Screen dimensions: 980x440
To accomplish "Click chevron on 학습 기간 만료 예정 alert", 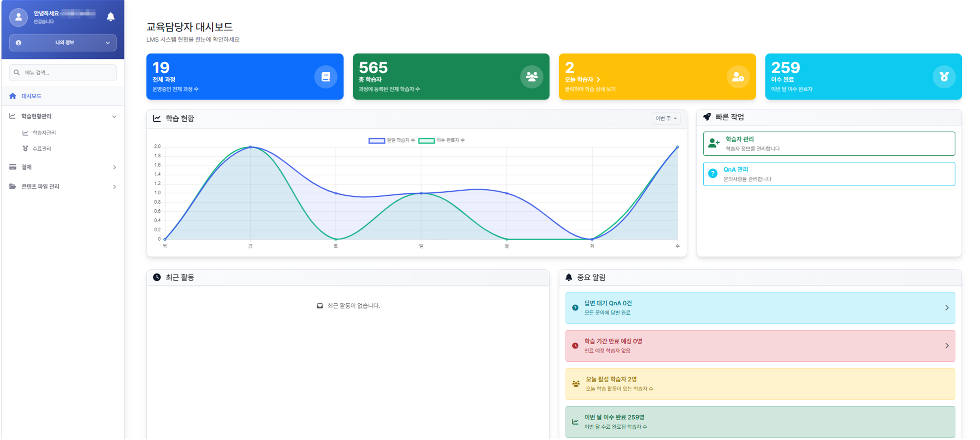I will (x=947, y=346).
